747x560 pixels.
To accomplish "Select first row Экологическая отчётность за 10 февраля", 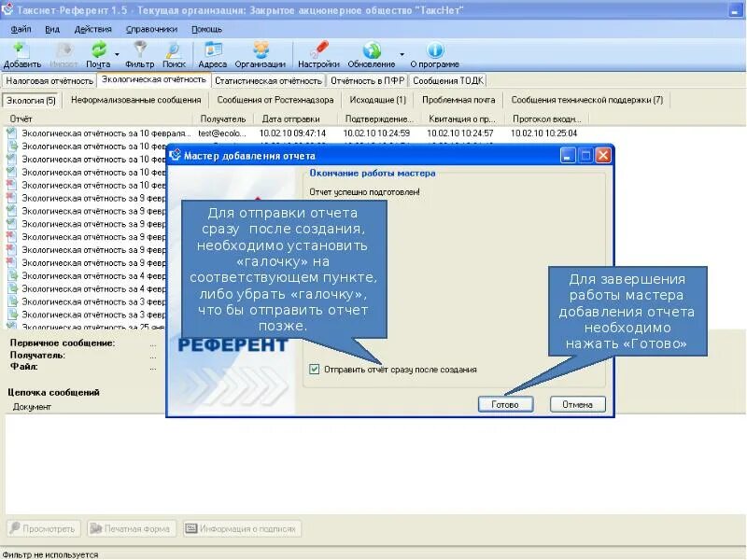I will click(106, 133).
